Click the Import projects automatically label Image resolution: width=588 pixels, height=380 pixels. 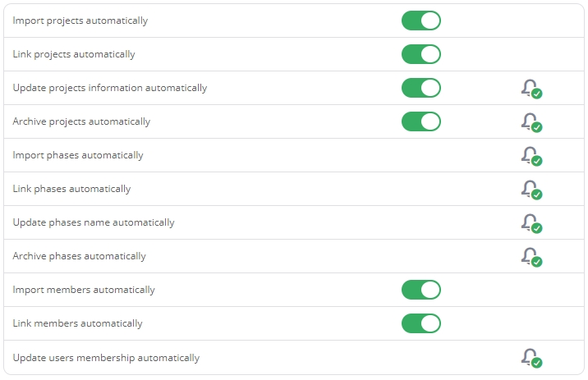pos(80,21)
